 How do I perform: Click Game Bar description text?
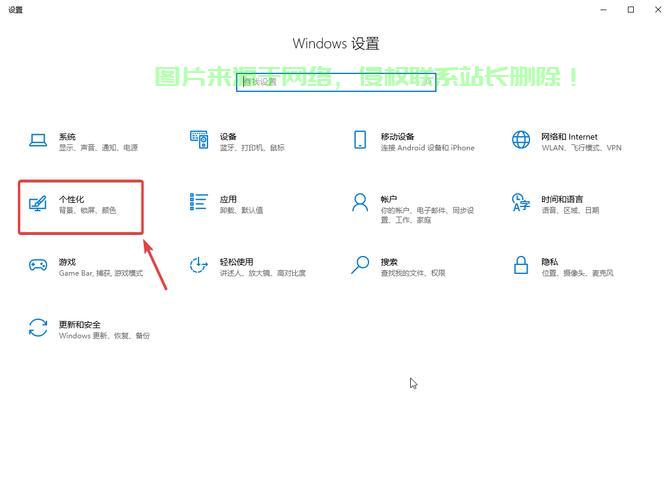pos(101,273)
